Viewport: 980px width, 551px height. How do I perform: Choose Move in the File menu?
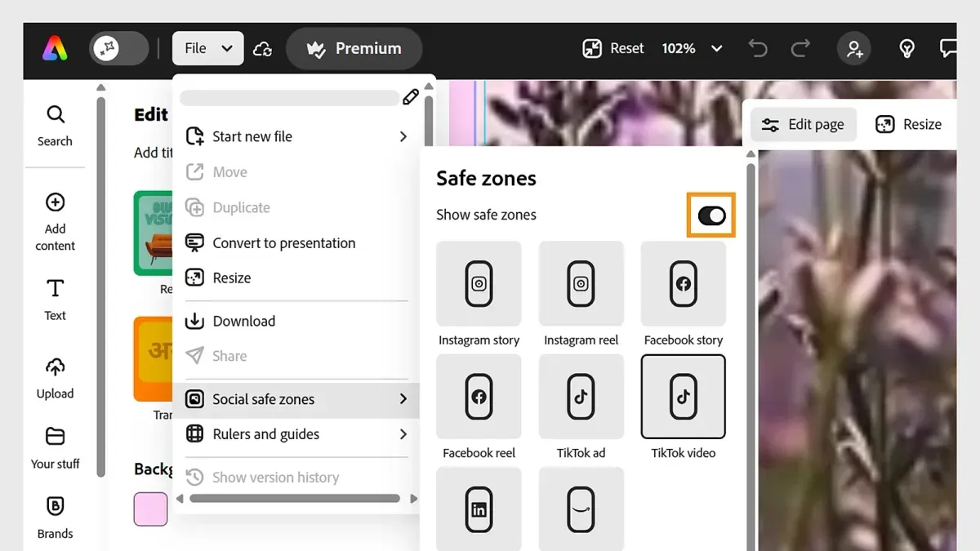click(x=296, y=172)
